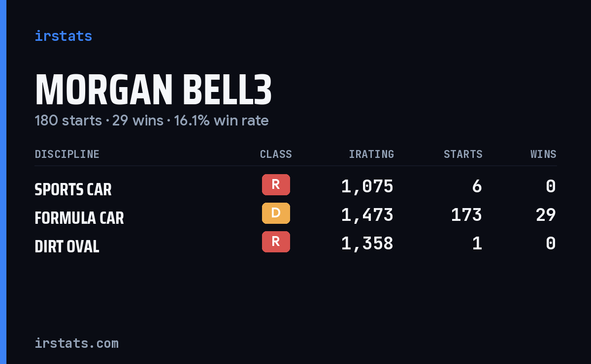Image resolution: width=591 pixels, height=364 pixels.
Task: Select the Dirt Oval discipline row label
Action: (67, 246)
